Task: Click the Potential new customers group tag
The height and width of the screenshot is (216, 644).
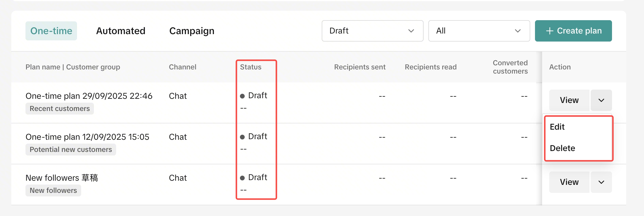Action: (71, 150)
